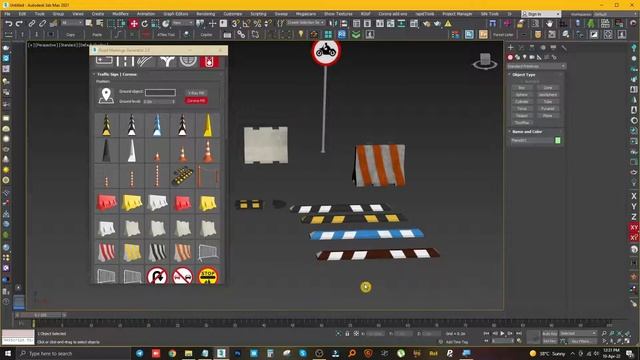Screen dimensions: 640x360
Task: Click the Redo arrow in main toolbar
Action: pyautogui.click(x=19, y=24)
